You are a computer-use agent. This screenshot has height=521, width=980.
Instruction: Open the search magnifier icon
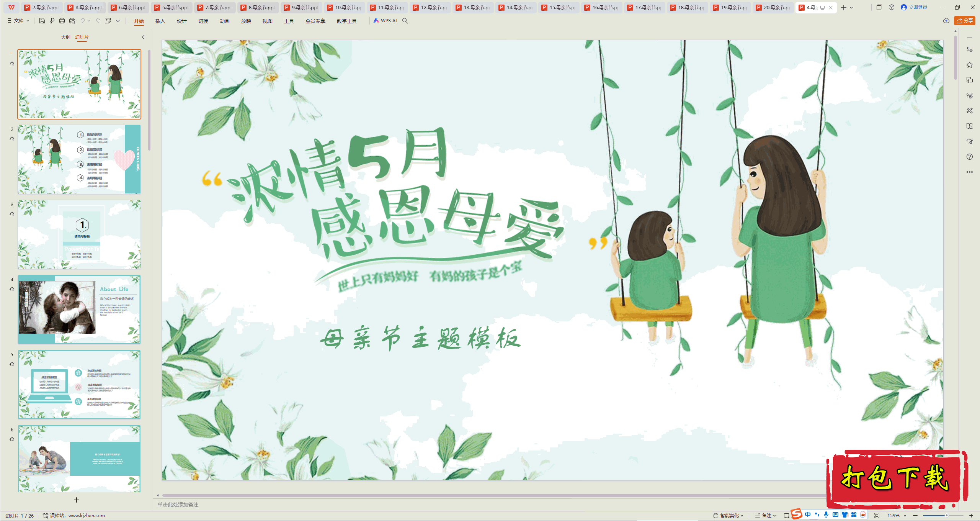(405, 21)
